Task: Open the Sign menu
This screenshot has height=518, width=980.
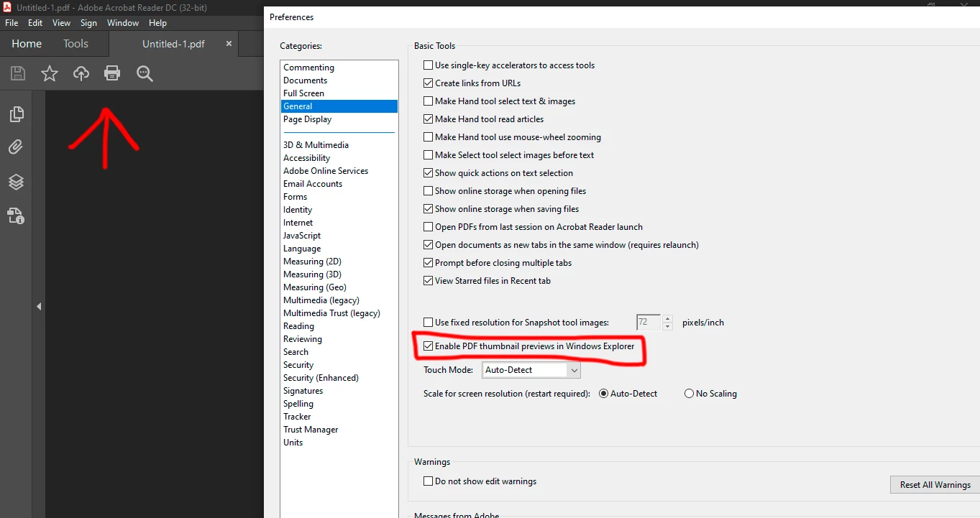Action: 88,23
